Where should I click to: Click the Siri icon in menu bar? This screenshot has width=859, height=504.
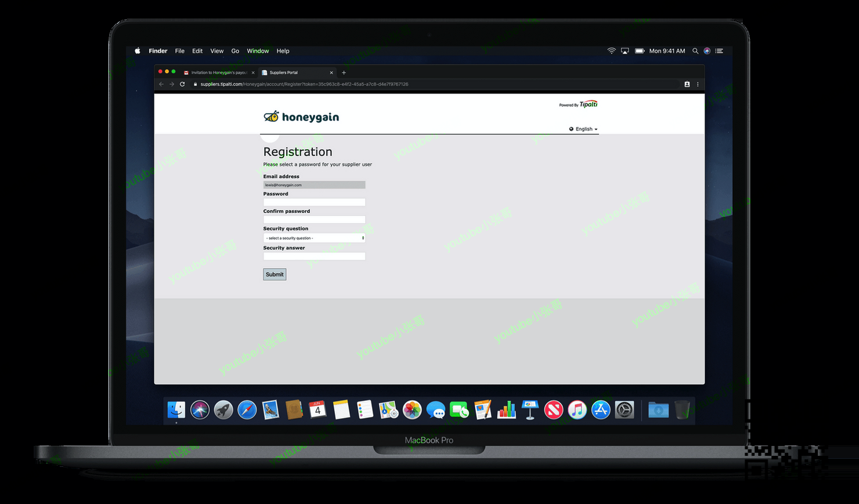707,51
